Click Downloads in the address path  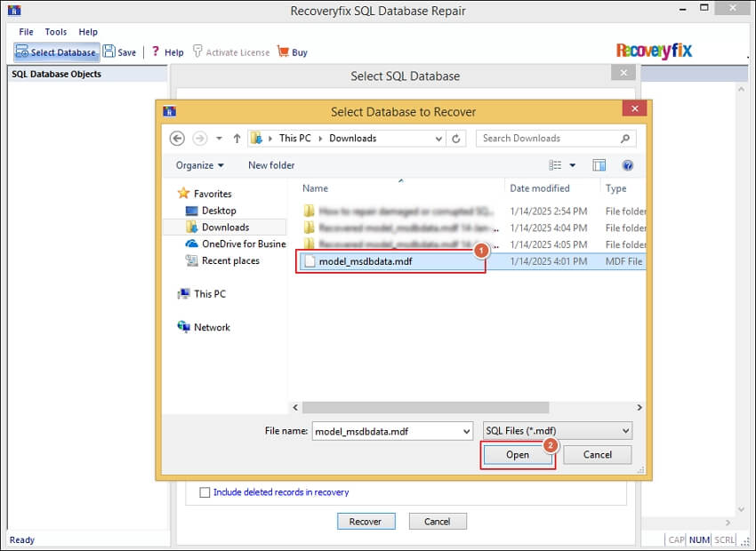click(353, 139)
